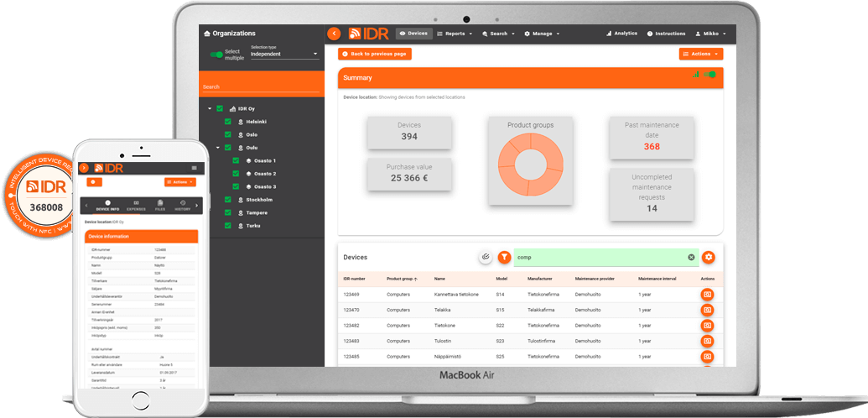
Task: Open the filter funnel icon in Devices
Action: coord(504,257)
